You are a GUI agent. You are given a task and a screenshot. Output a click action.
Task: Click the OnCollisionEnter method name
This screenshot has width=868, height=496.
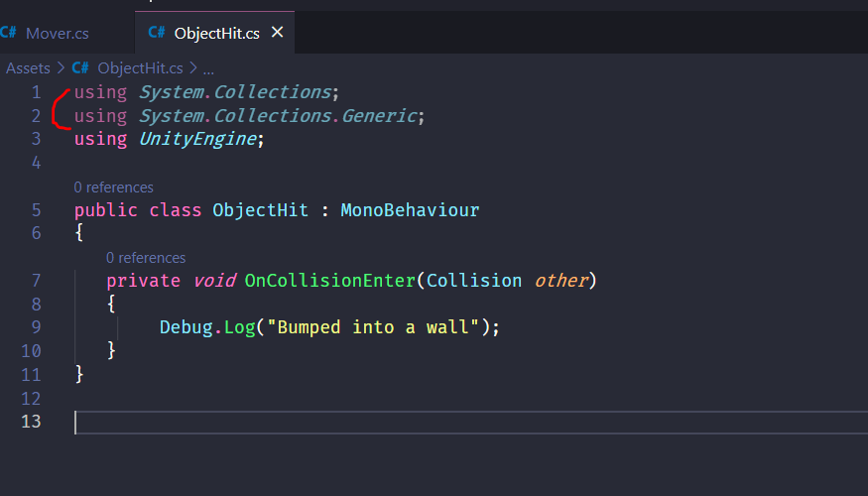coord(329,281)
